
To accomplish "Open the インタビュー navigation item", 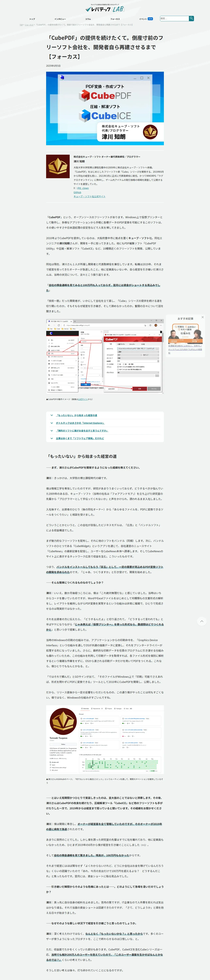I will click(x=60, y=19).
